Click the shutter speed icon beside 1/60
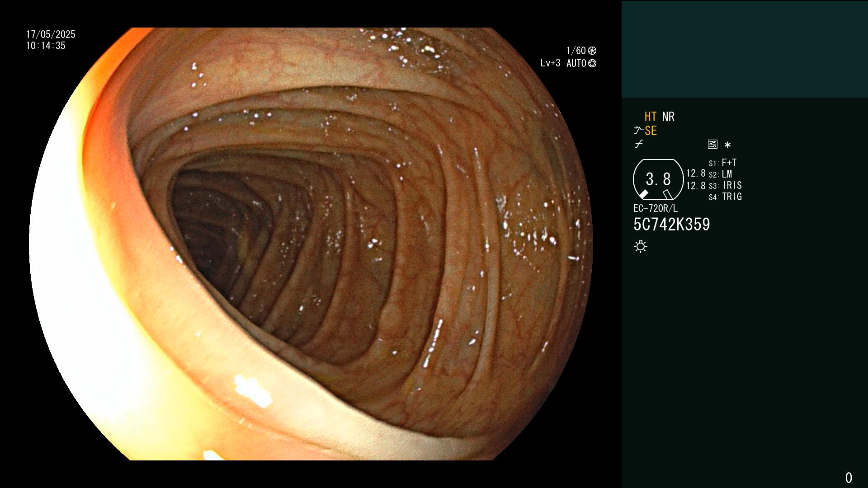This screenshot has width=868, height=488. point(592,51)
